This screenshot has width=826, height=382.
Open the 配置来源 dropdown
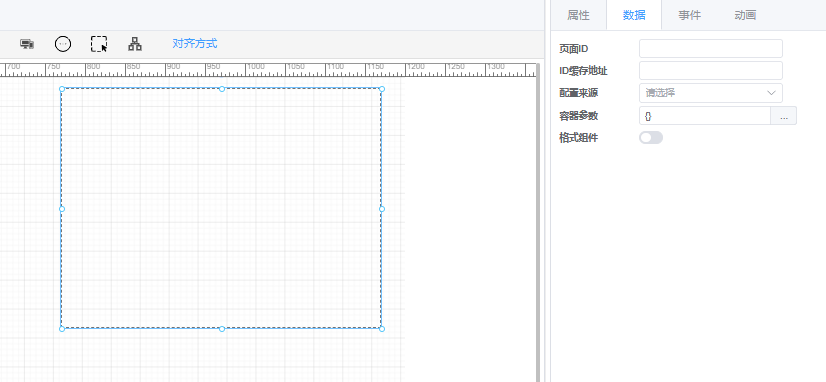pos(711,93)
